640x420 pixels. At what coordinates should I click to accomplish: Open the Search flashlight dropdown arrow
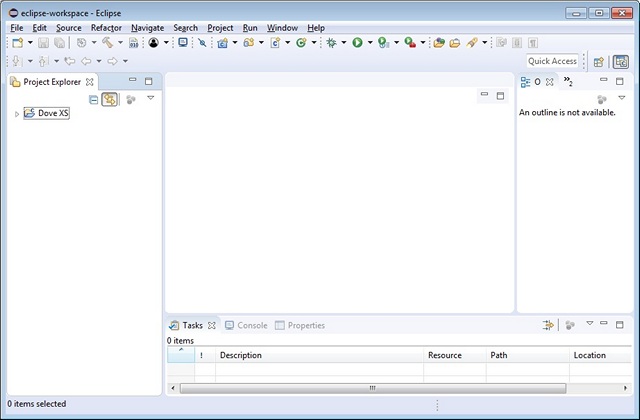484,42
